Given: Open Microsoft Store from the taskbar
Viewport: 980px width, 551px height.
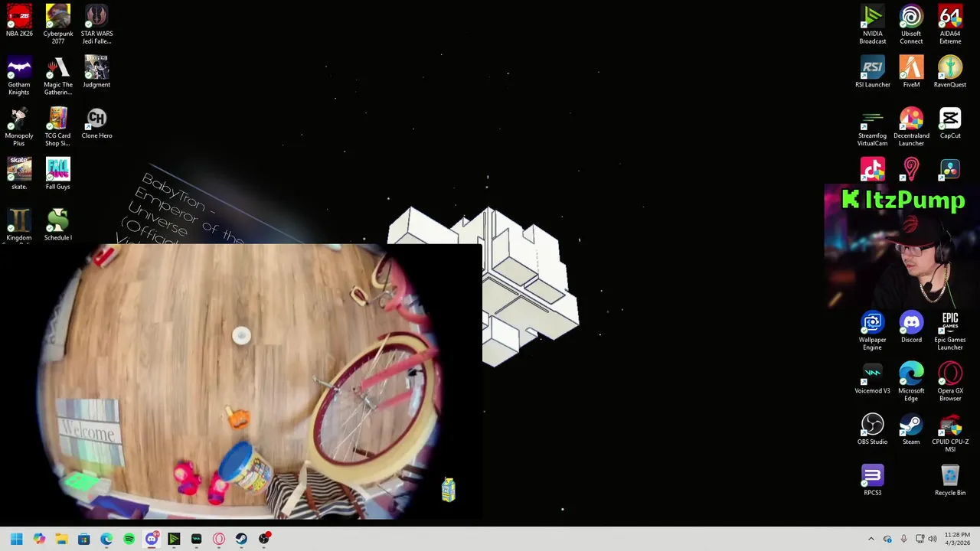Looking at the screenshot, I should [x=83, y=539].
